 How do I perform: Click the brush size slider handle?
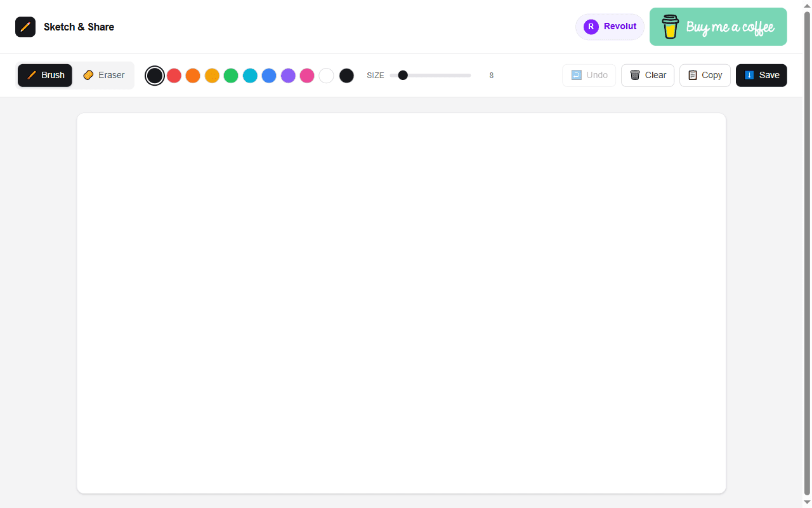coord(403,75)
